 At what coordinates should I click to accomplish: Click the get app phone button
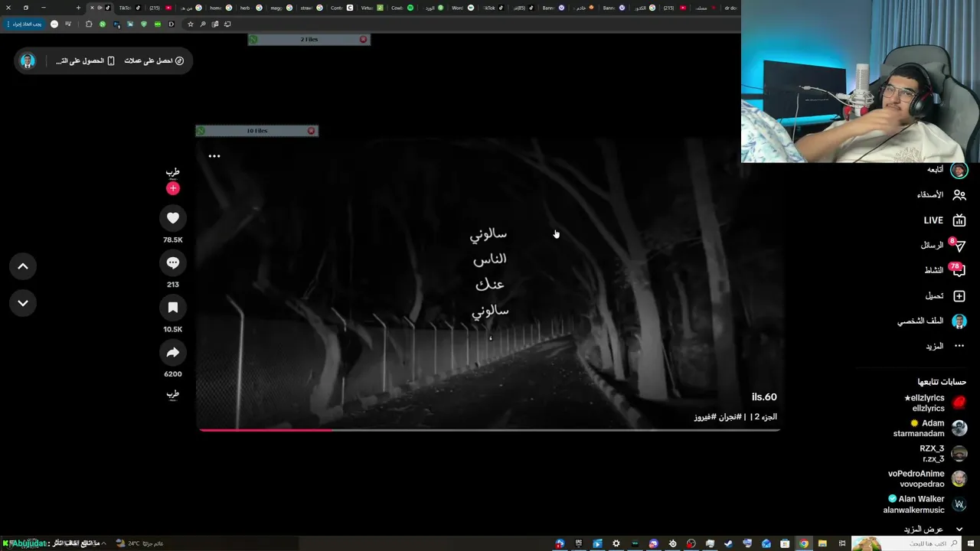click(x=85, y=60)
